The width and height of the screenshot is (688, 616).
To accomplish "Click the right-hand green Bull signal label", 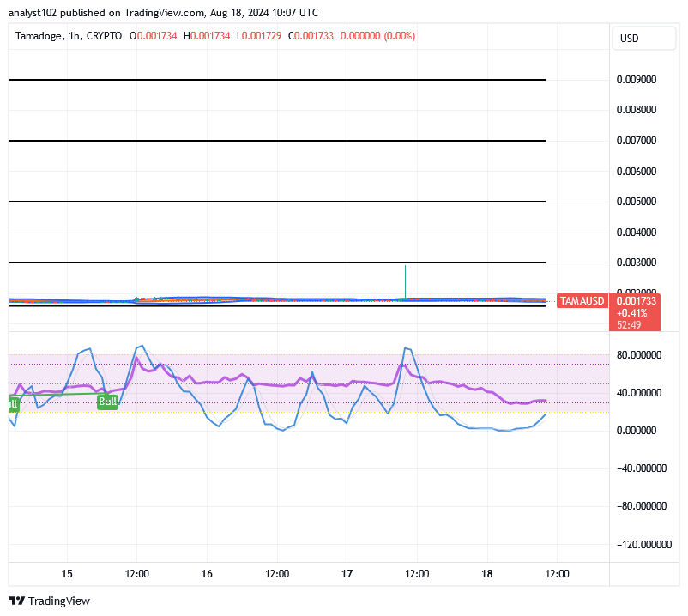I will [107, 401].
